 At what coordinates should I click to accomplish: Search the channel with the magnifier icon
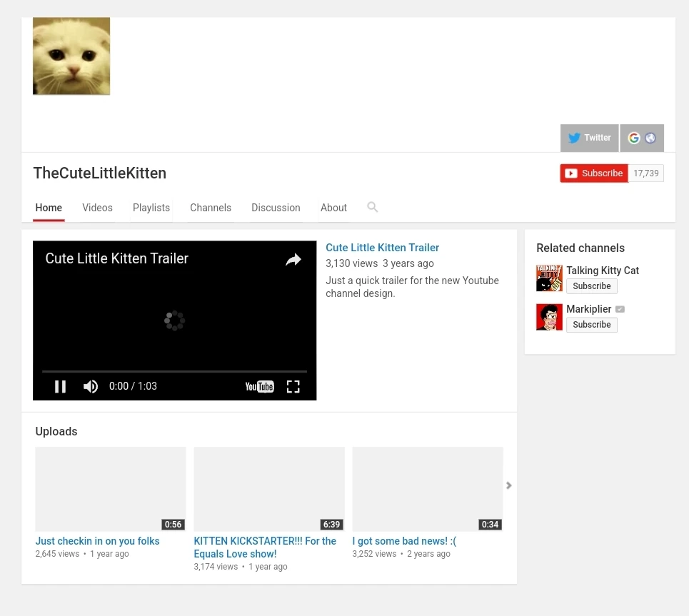(372, 207)
